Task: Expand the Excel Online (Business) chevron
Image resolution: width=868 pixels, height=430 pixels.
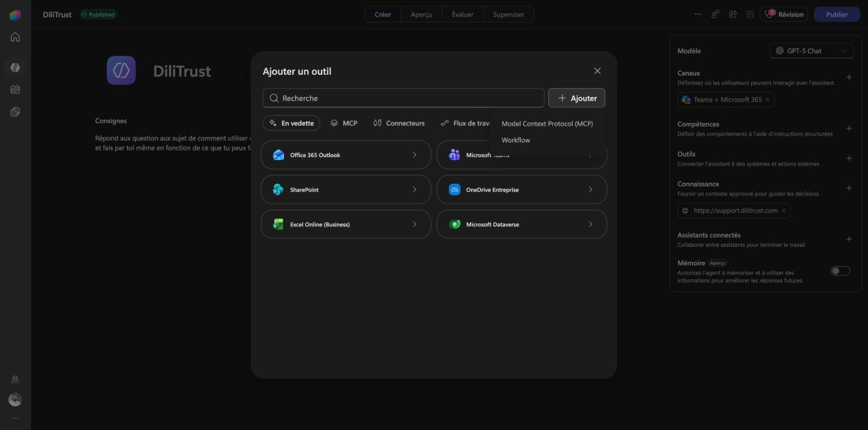Action: (x=414, y=224)
